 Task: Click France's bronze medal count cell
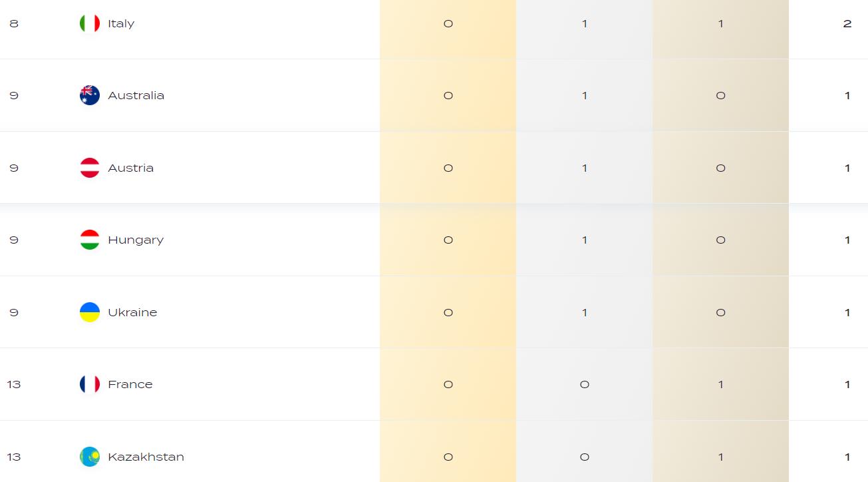click(720, 384)
